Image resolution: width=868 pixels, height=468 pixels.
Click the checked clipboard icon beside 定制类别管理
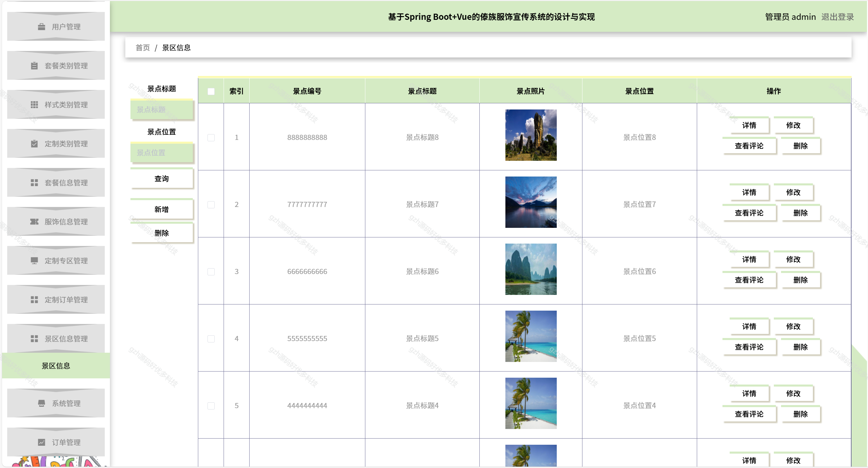pyautogui.click(x=34, y=144)
